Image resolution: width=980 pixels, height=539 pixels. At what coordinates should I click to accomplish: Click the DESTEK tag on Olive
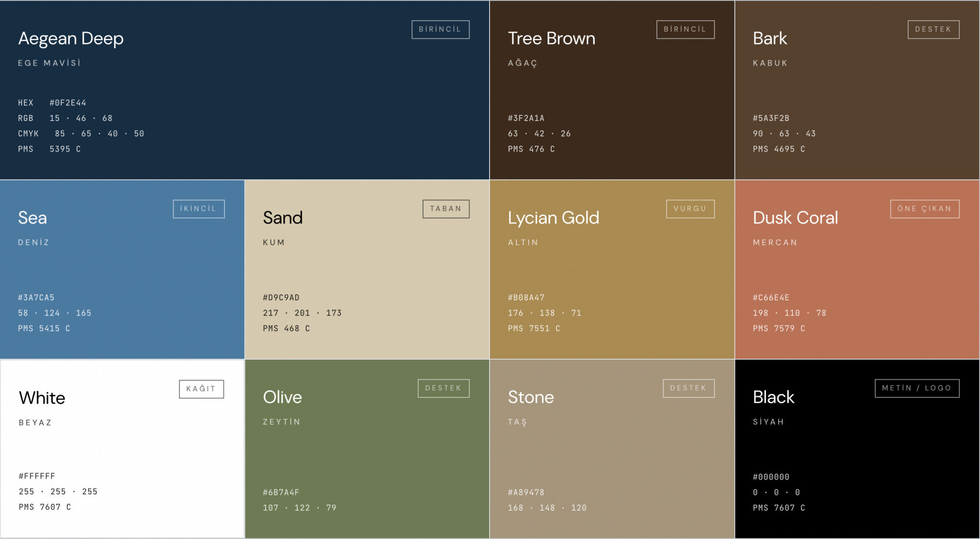[444, 388]
